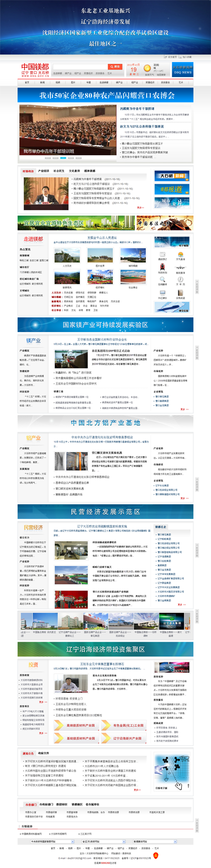Open the DSQ NEWS banner in header
211x868 pixels.
tap(182, 70)
